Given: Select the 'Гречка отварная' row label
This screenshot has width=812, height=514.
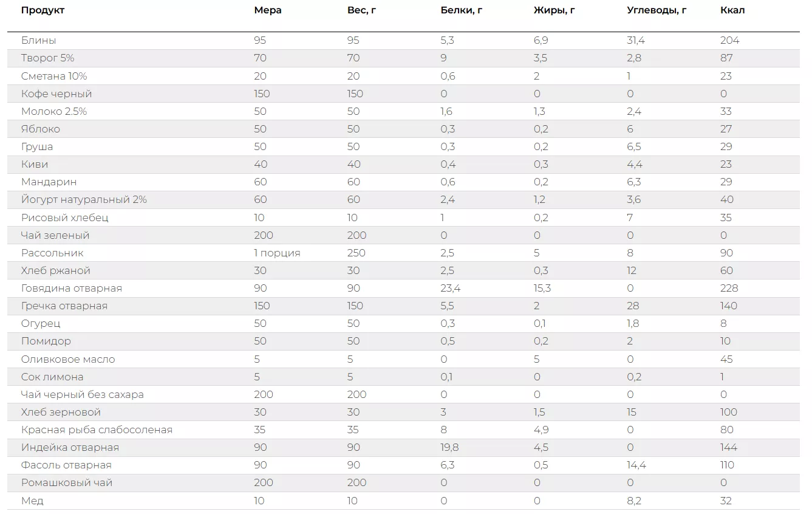Looking at the screenshot, I should 64,306.
